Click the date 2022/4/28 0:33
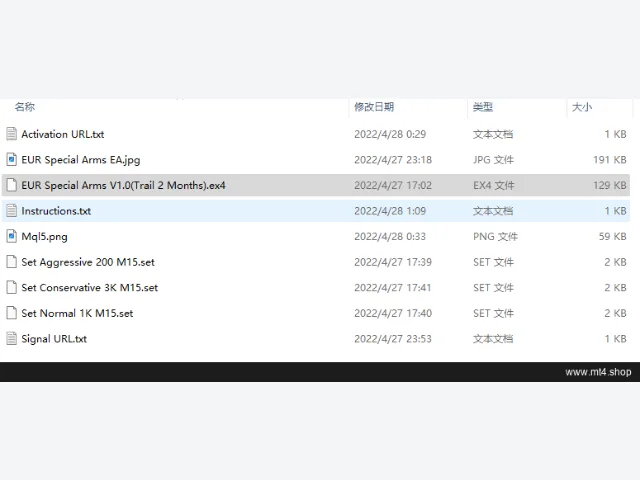This screenshot has height=480, width=640. pos(390,237)
